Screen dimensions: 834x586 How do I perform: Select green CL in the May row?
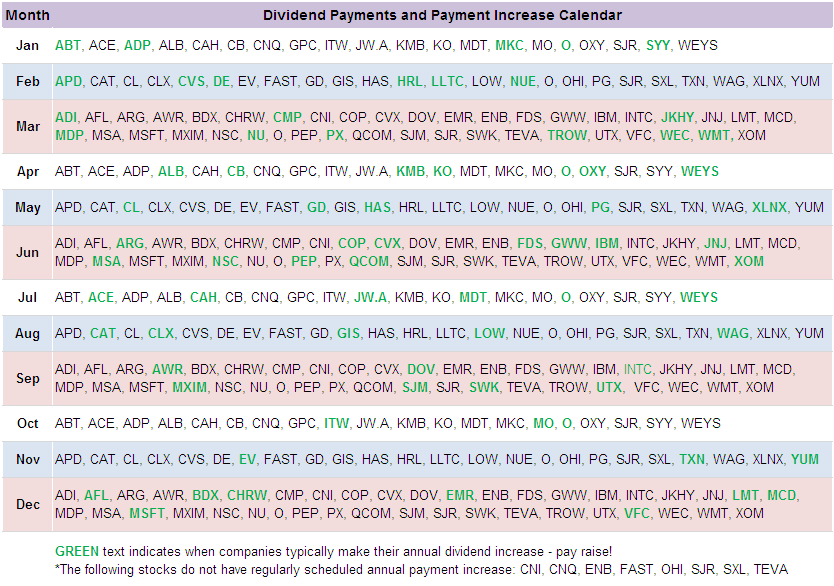coord(131,207)
